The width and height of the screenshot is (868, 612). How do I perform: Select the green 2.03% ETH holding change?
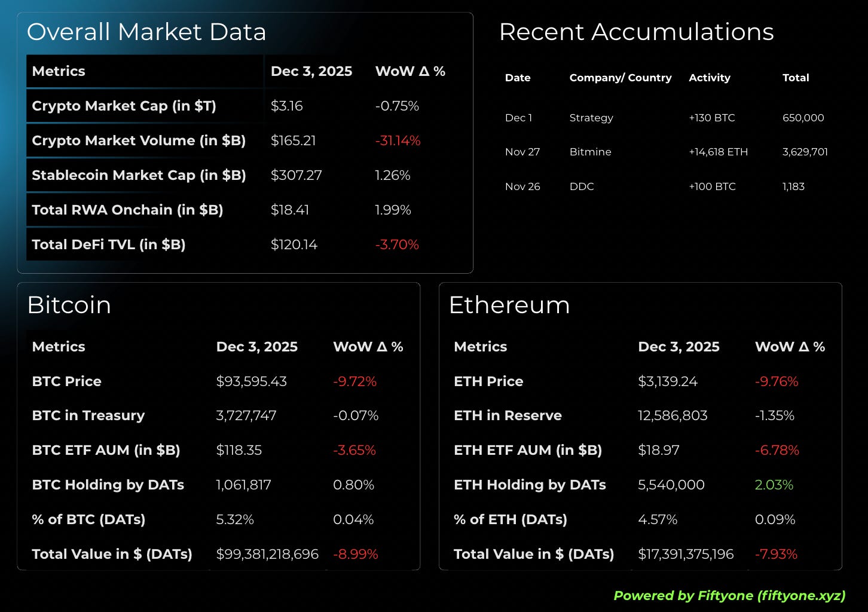(774, 485)
